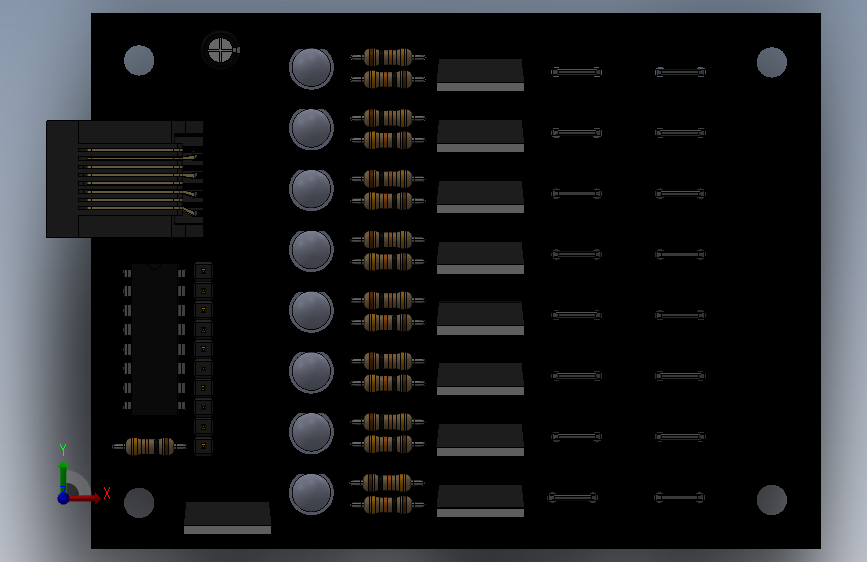
Task: Click the 'X' axis label text
Action: [107, 493]
